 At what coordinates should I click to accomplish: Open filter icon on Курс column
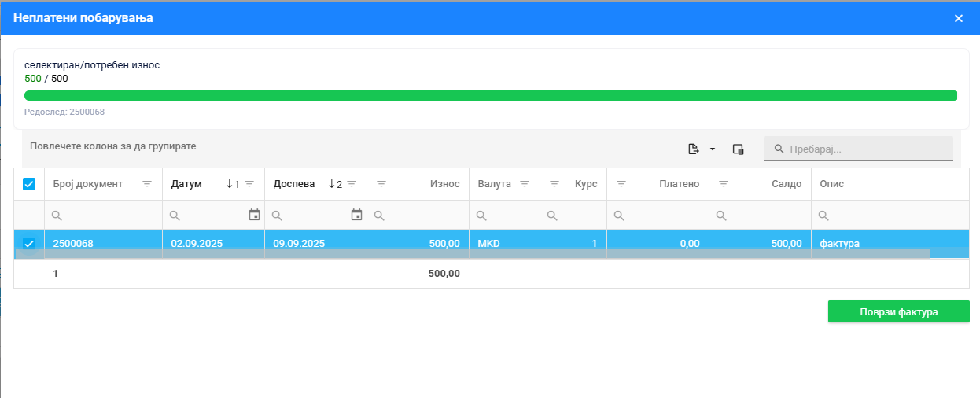pos(554,184)
